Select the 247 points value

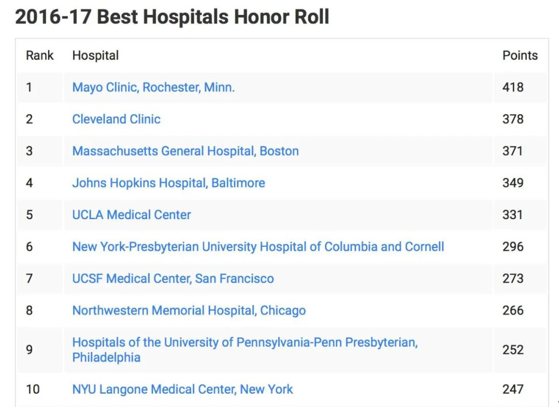point(513,389)
